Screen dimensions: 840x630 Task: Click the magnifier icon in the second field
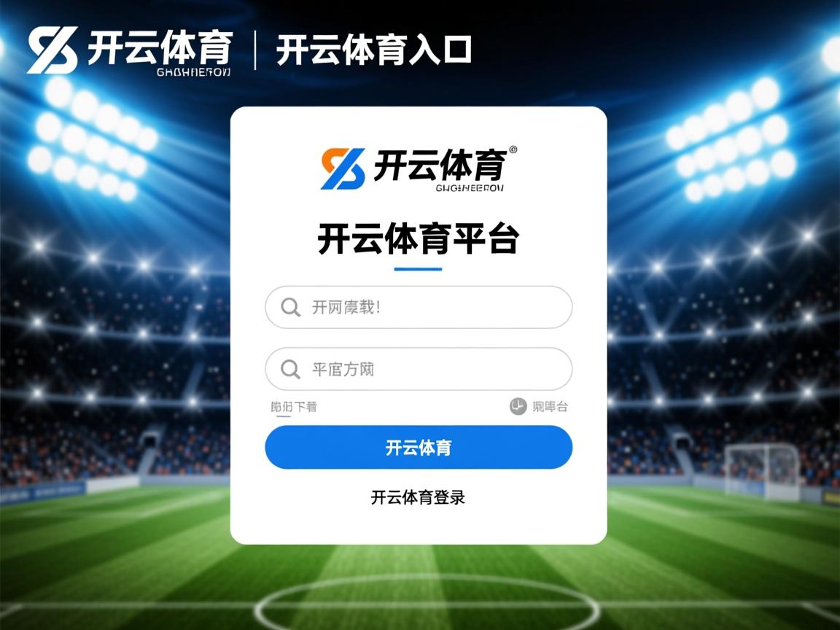(290, 369)
